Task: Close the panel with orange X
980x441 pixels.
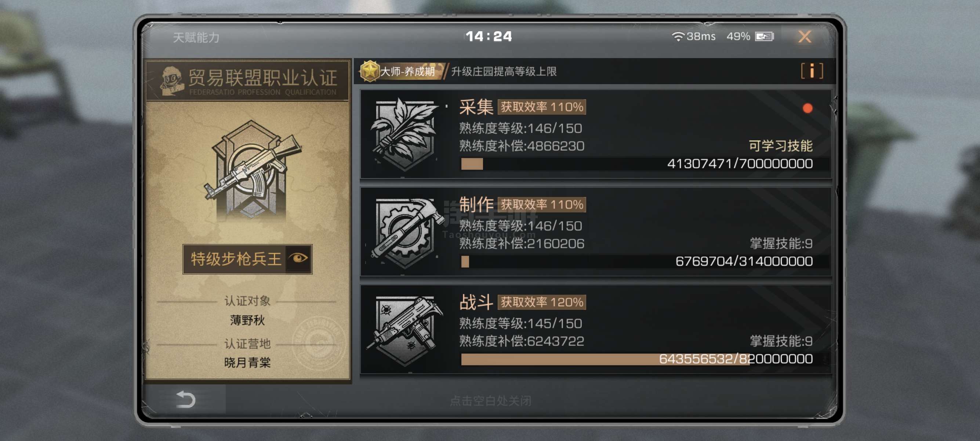Action: click(x=805, y=36)
